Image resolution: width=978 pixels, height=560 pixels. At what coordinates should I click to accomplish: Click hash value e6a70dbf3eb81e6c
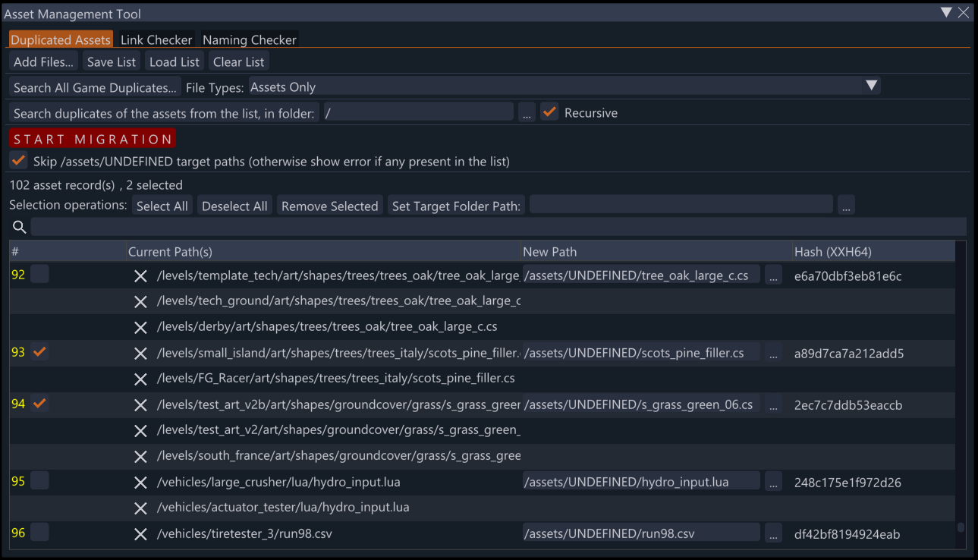(x=847, y=276)
